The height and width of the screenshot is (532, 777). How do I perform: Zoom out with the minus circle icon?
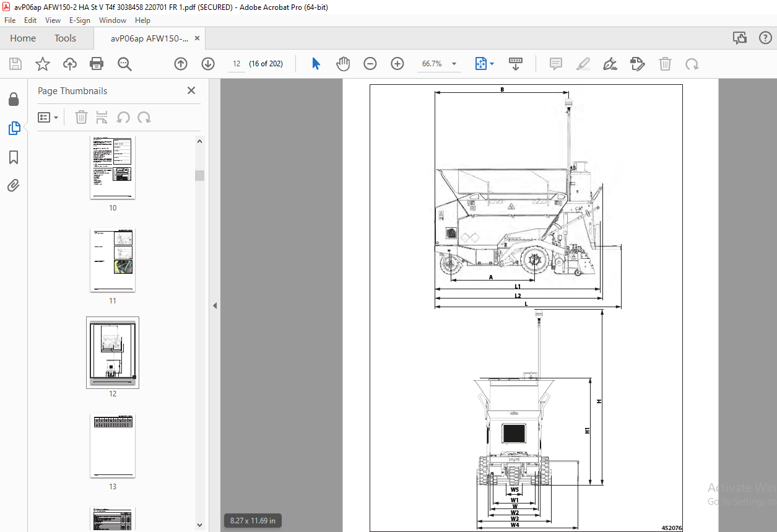(x=370, y=64)
